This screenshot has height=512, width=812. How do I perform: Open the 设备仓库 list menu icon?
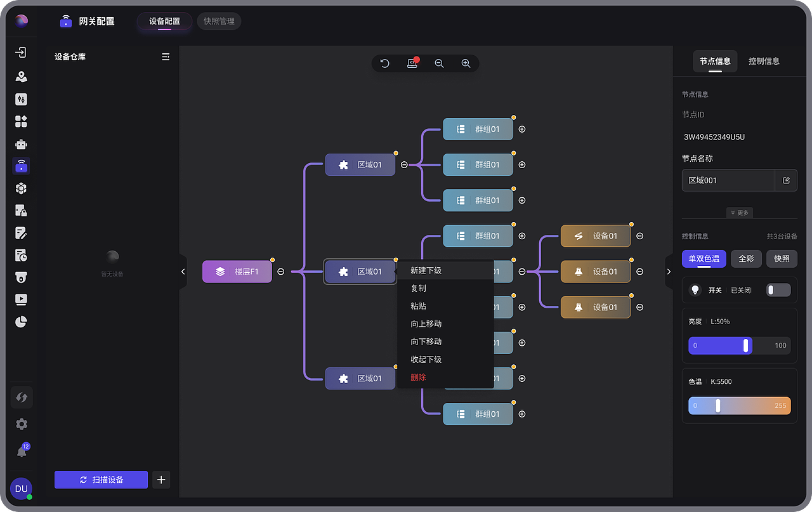tap(166, 56)
